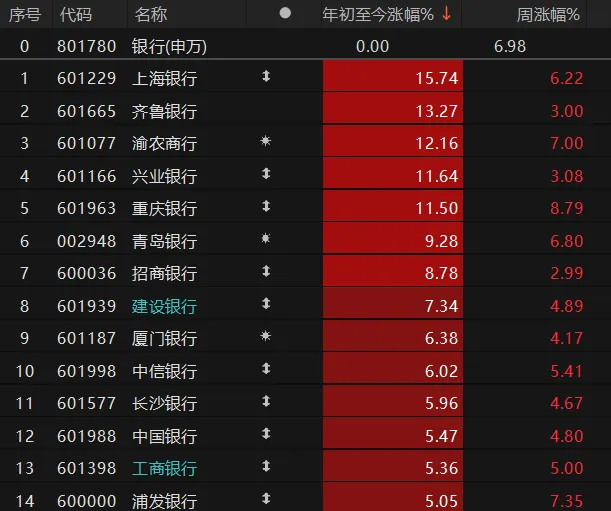Select stock name 中国银行
Image resolution: width=611 pixels, height=511 pixels.
[x=164, y=436]
